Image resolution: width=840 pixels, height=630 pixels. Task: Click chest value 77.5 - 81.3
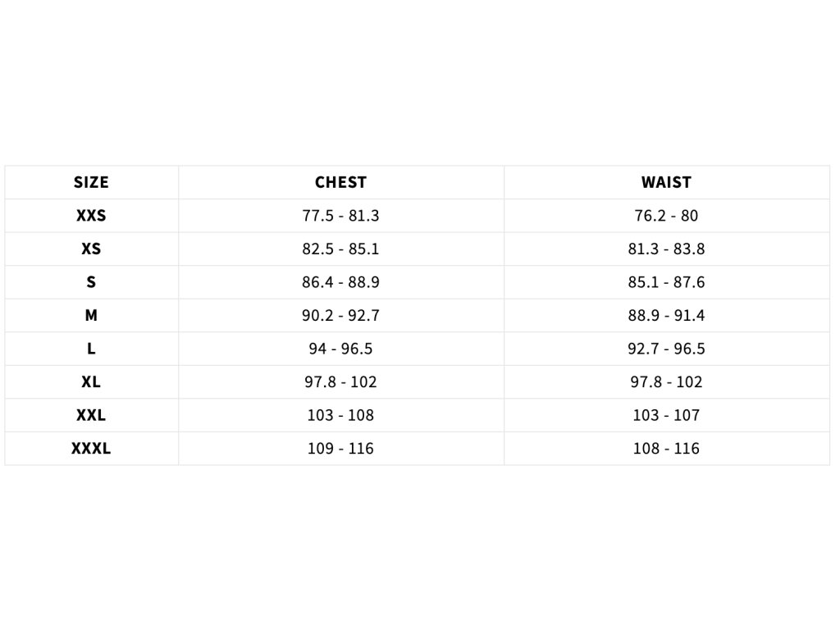(340, 216)
